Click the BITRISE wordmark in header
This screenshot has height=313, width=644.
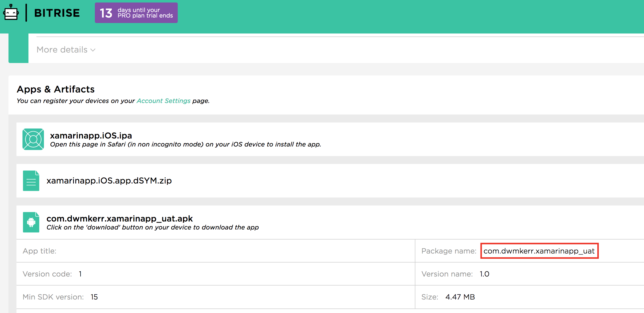57,13
